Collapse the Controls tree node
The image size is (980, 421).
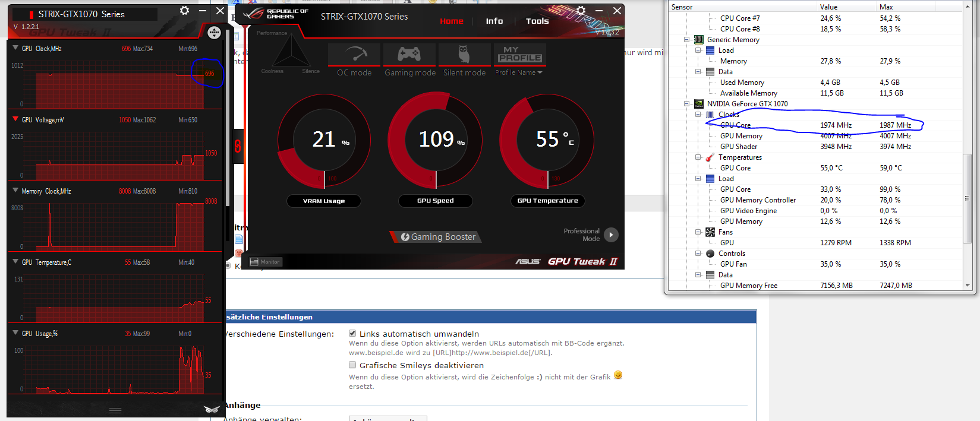(x=698, y=254)
